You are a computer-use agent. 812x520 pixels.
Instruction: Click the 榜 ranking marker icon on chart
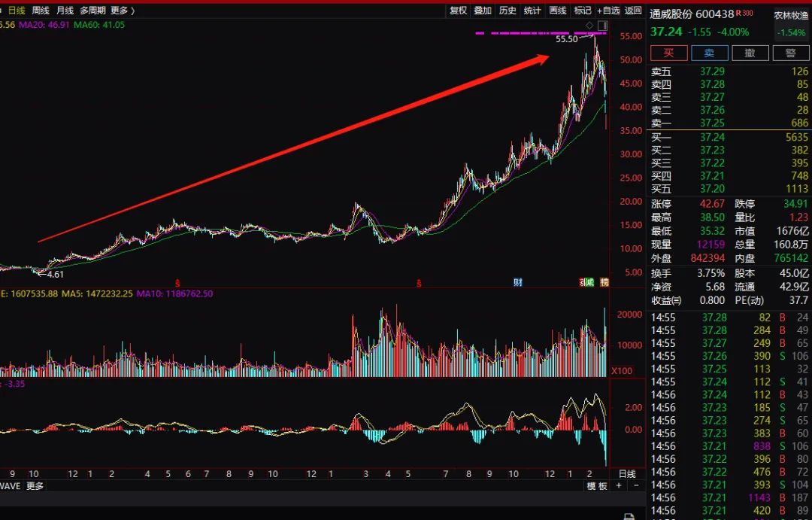coord(604,282)
